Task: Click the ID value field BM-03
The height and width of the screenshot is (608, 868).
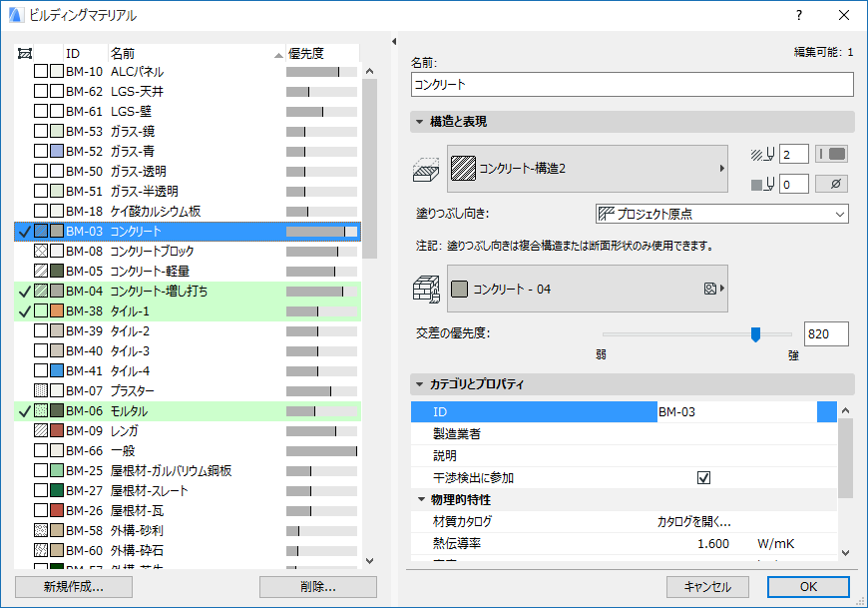Action: 737,412
